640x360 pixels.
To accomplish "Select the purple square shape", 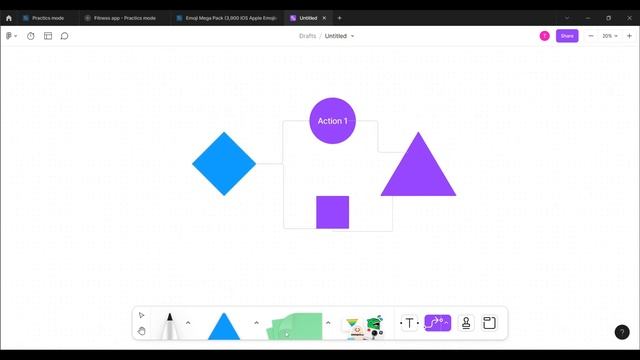I will 332,212.
